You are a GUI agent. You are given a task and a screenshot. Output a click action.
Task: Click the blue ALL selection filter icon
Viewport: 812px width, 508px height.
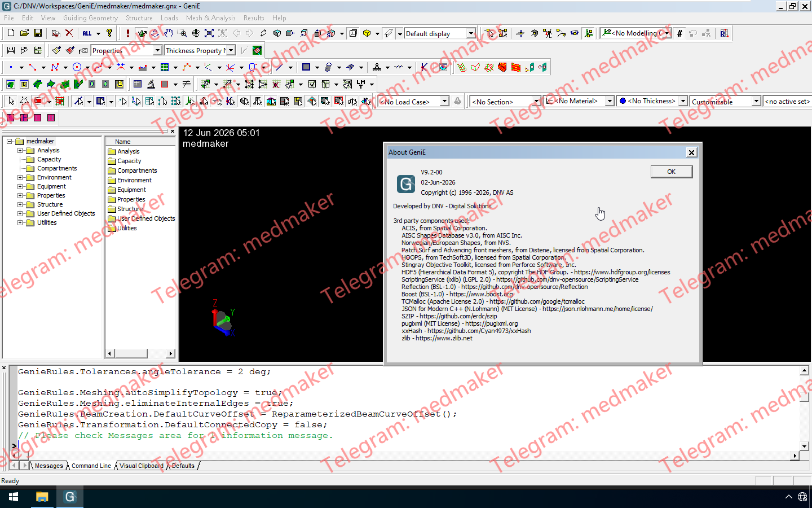(87, 33)
